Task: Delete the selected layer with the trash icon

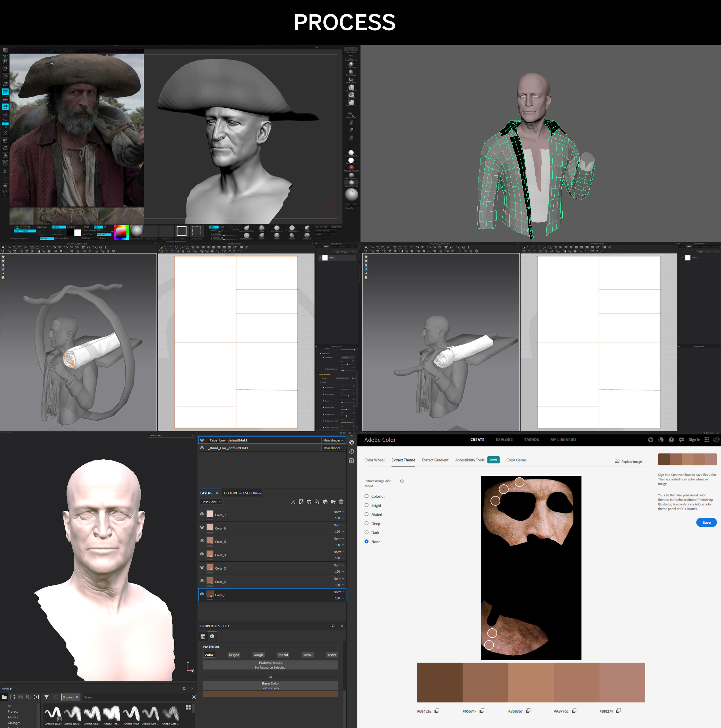Action: [341, 502]
